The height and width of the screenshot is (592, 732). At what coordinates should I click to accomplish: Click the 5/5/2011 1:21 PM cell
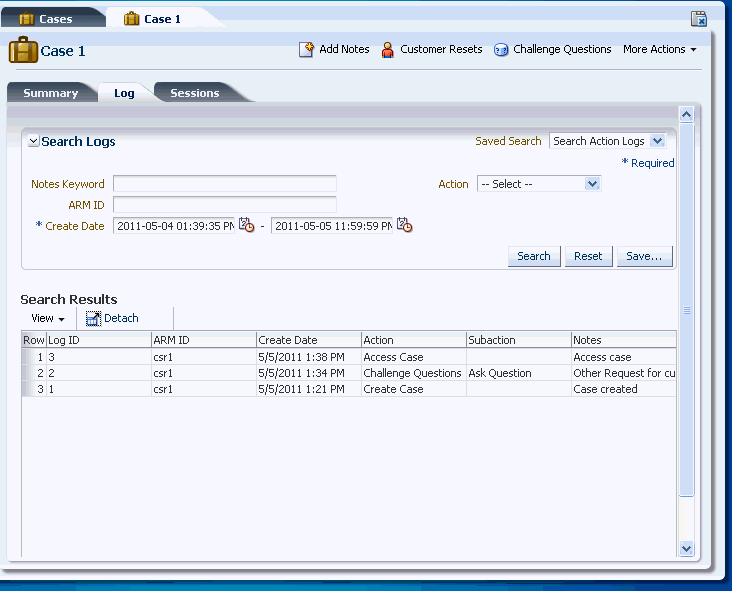[x=309, y=389]
